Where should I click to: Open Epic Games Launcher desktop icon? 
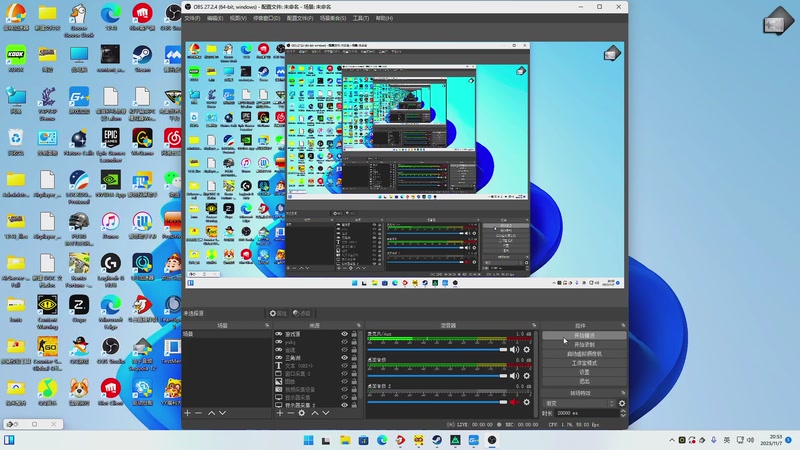[110, 145]
